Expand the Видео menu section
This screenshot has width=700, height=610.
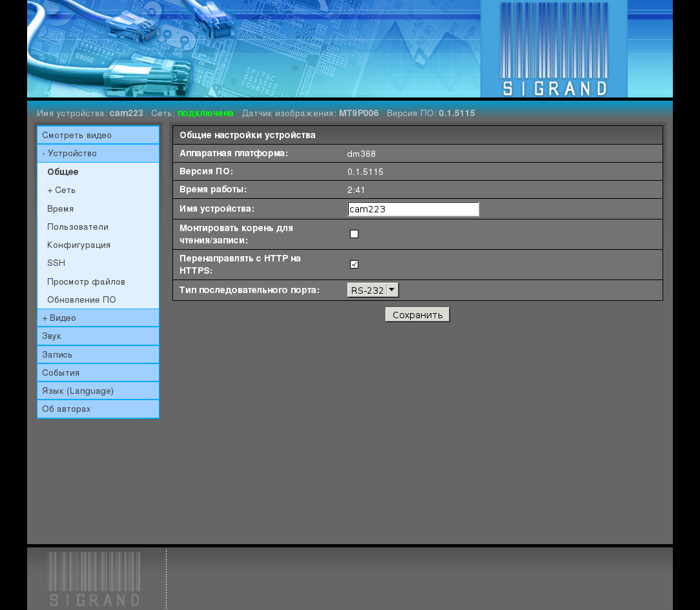tap(98, 318)
